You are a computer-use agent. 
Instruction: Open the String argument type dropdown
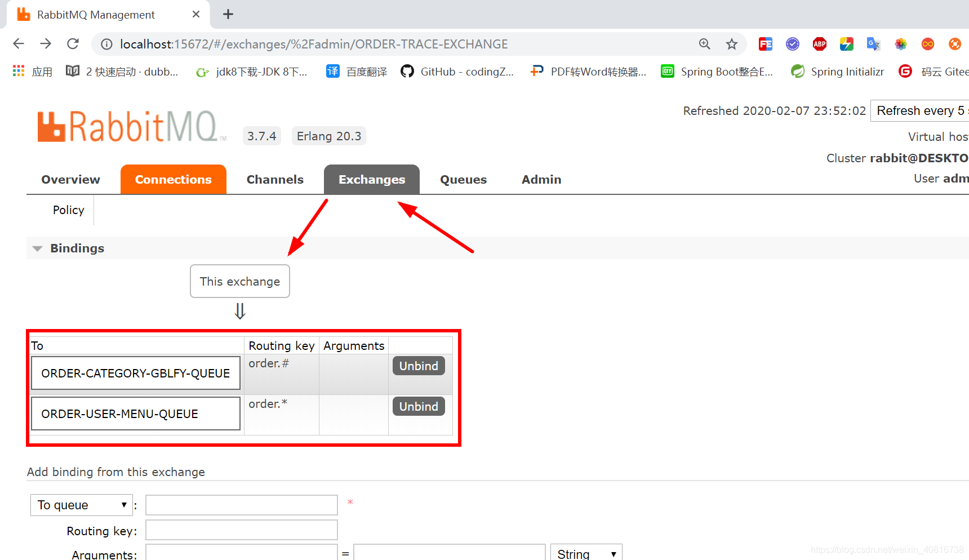586,554
